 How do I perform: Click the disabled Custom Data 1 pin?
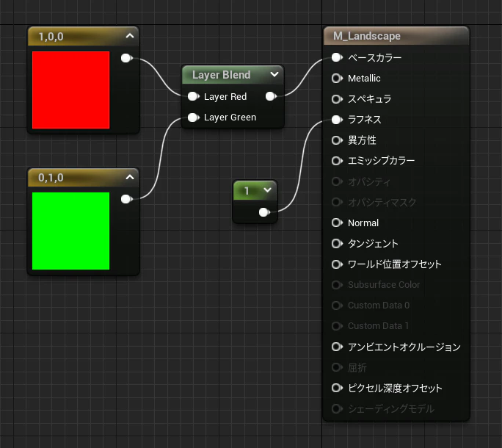[337, 326]
